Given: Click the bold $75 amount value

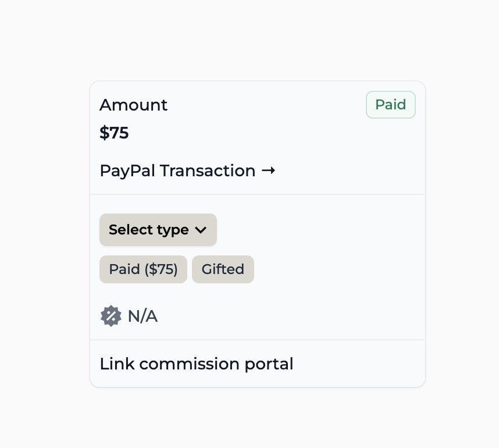Looking at the screenshot, I should click(114, 133).
